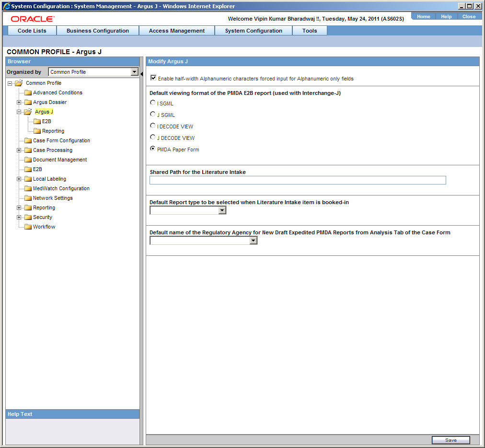Select the Document Management tree label
The height and width of the screenshot is (448, 485).
pos(60,160)
